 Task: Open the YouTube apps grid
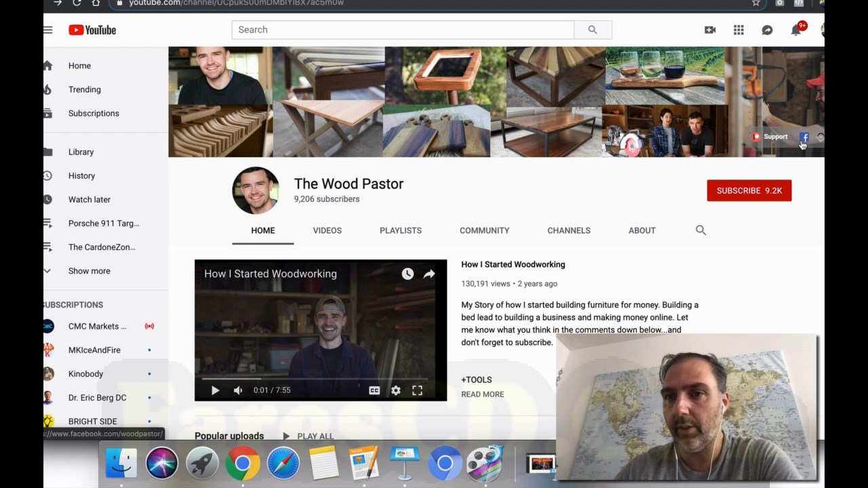pyautogui.click(x=738, y=30)
